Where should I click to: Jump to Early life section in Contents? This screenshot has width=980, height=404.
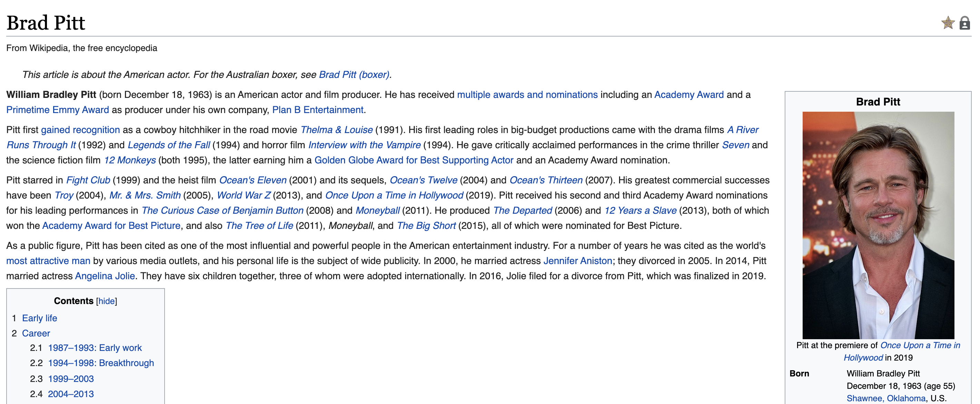tap(40, 318)
